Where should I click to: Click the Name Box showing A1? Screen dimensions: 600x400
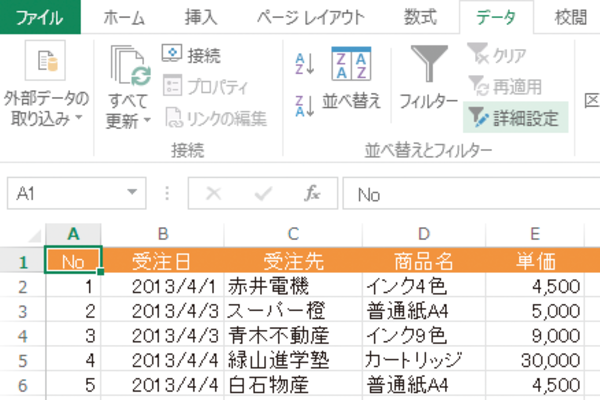(77, 193)
